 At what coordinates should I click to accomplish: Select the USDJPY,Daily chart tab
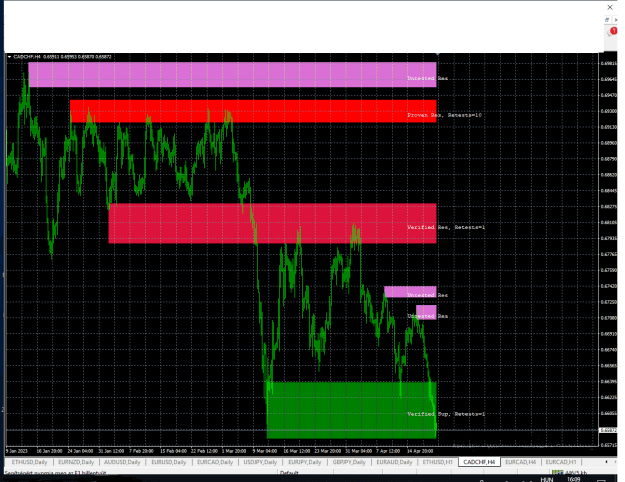[x=260, y=462]
